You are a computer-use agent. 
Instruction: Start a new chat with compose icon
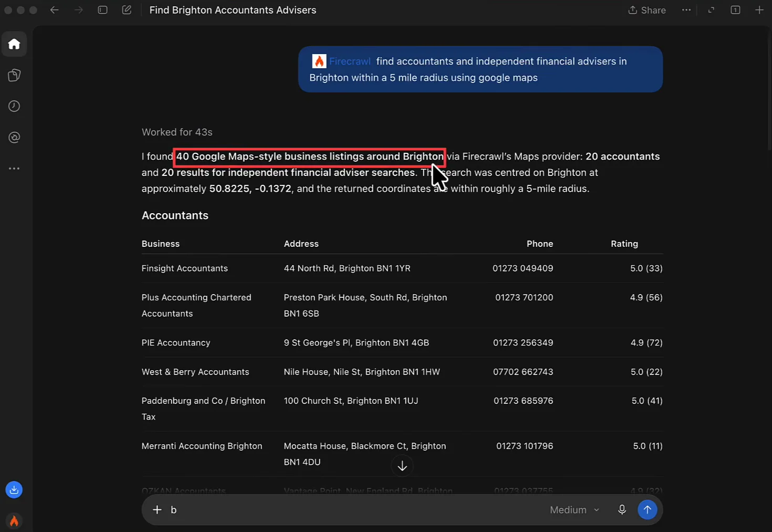click(127, 10)
